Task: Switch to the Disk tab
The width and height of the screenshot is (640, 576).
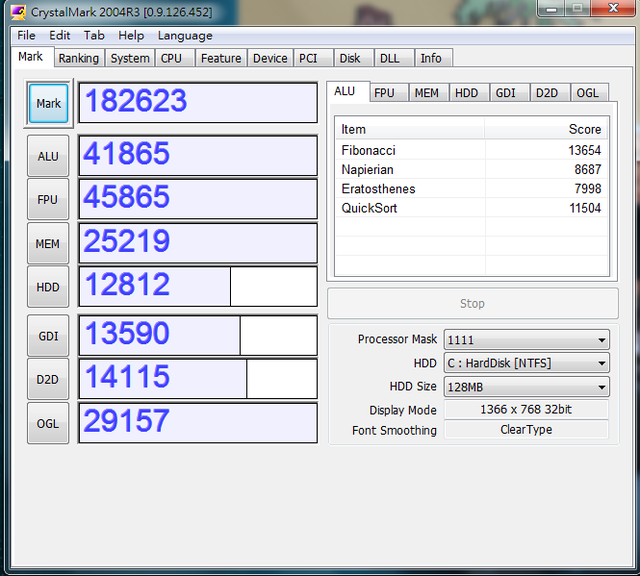Action: pos(353,58)
